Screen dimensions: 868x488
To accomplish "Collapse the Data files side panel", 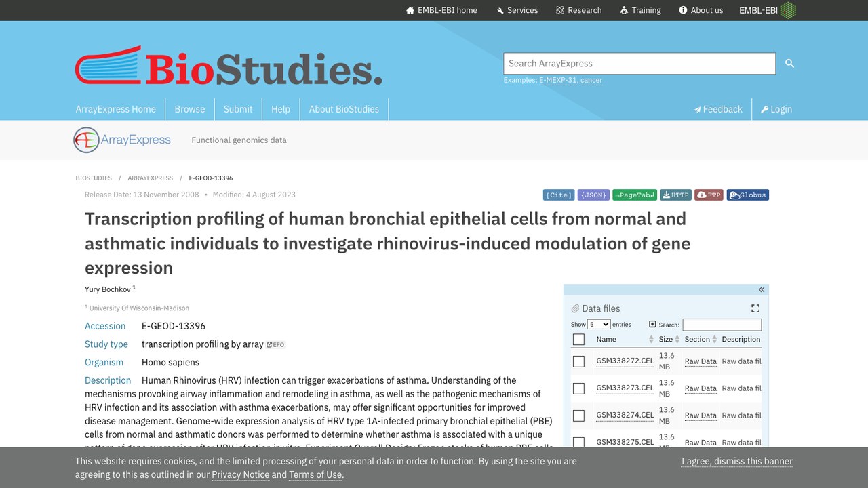I will (762, 290).
